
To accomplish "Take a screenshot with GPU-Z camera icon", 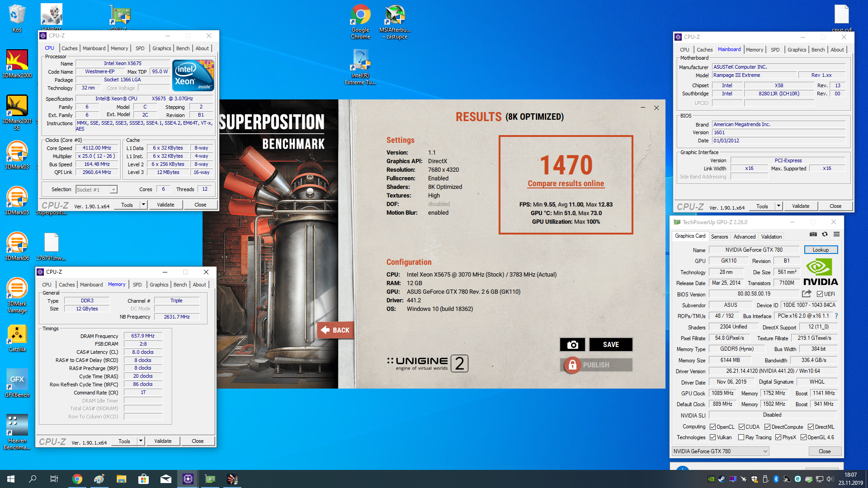I will point(813,235).
